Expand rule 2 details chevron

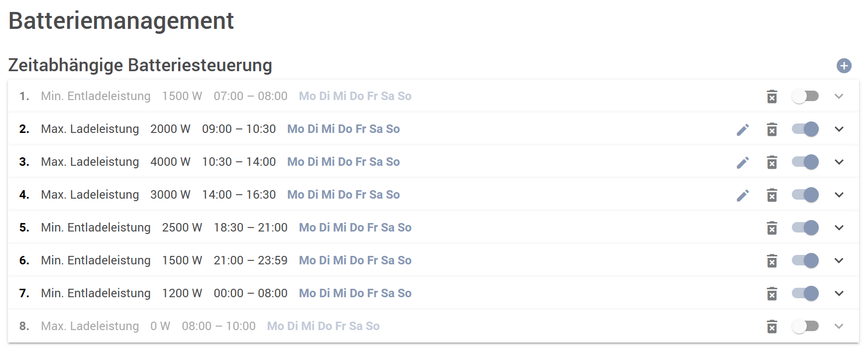[839, 129]
